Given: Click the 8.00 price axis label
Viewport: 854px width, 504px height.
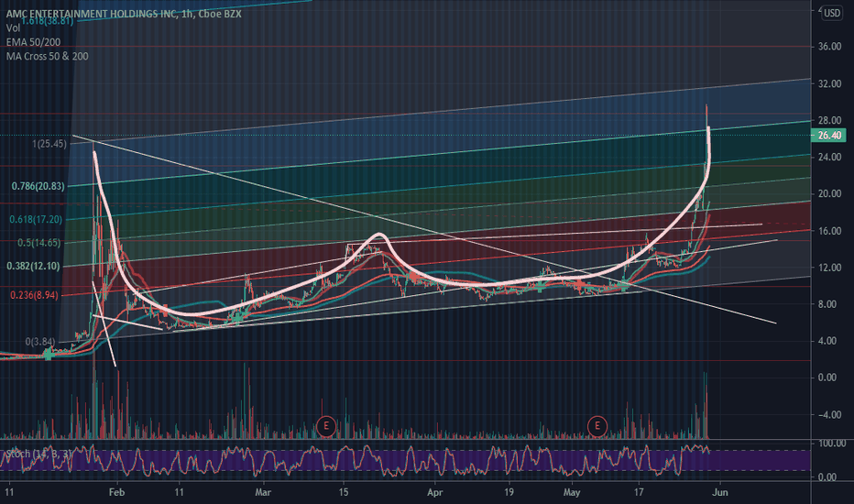Looking at the screenshot, I should click(827, 304).
